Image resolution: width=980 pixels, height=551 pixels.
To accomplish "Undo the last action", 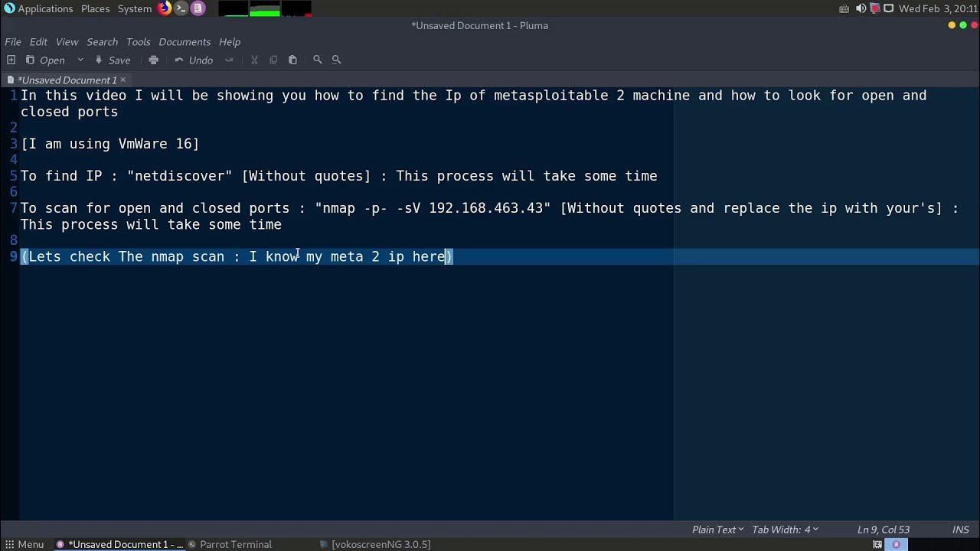I will click(194, 60).
